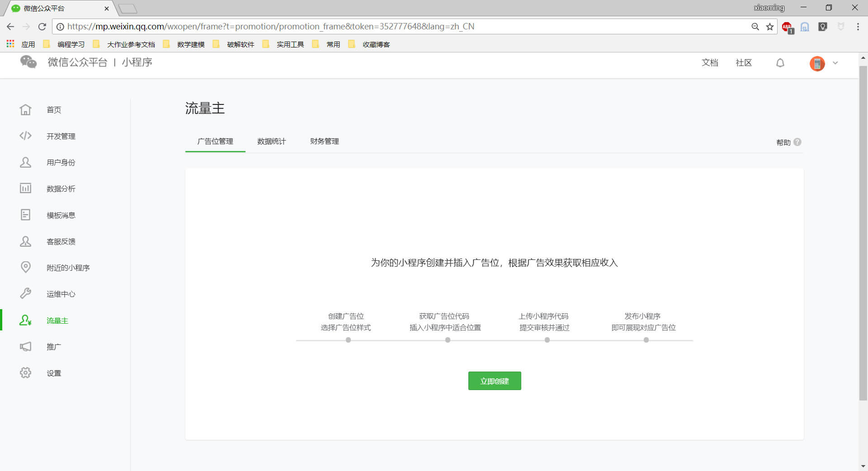Open 破解软件 bookmark folder

[234, 44]
